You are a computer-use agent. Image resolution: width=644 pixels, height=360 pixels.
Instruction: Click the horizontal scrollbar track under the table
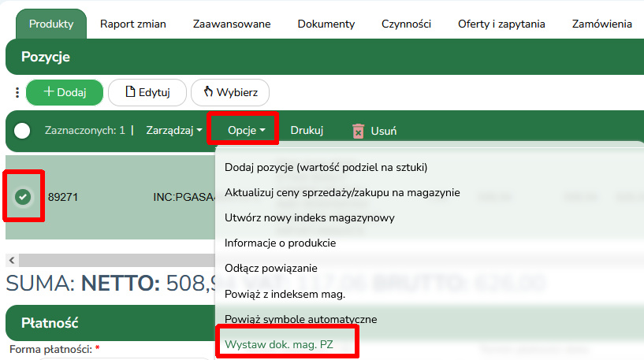(117, 260)
